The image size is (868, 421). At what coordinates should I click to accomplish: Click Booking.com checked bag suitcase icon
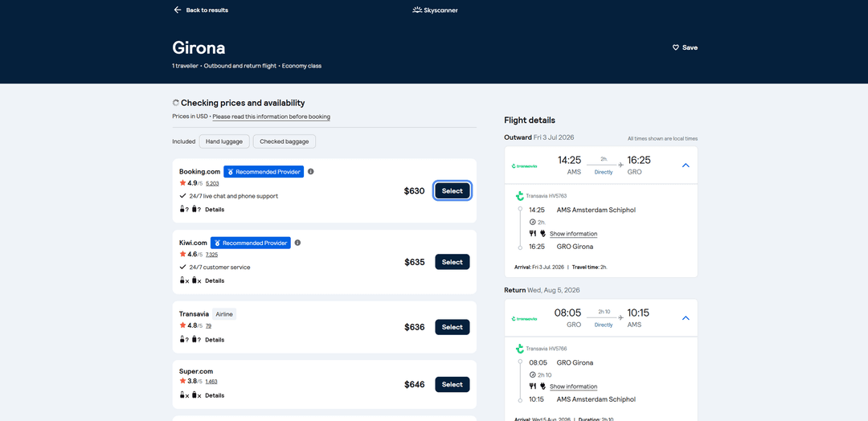coord(194,209)
